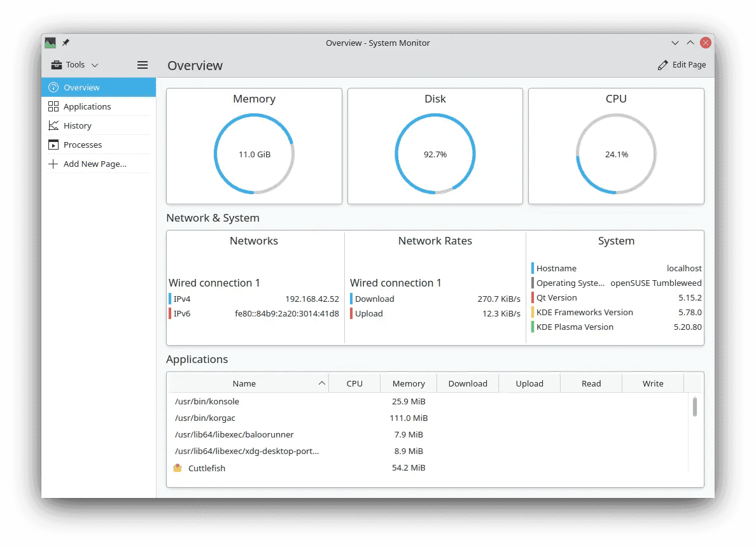Select the Overview page icon in the sidebar
The image size is (756, 547).
pos(53,87)
